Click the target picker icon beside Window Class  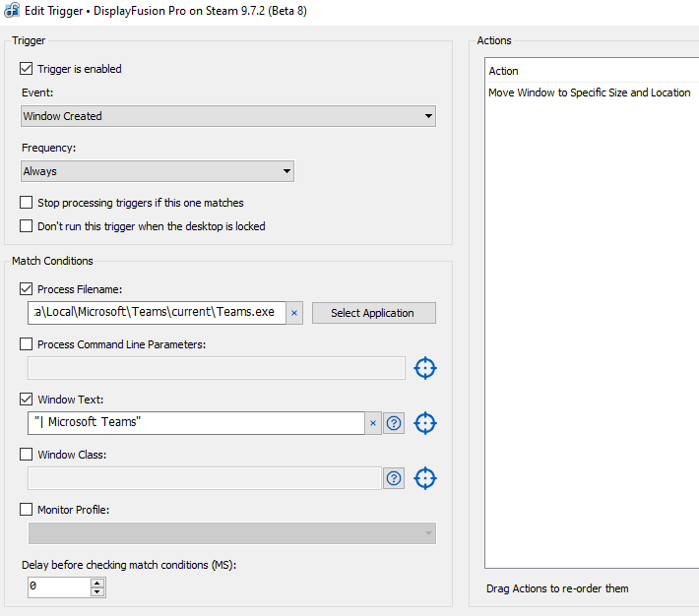424,478
